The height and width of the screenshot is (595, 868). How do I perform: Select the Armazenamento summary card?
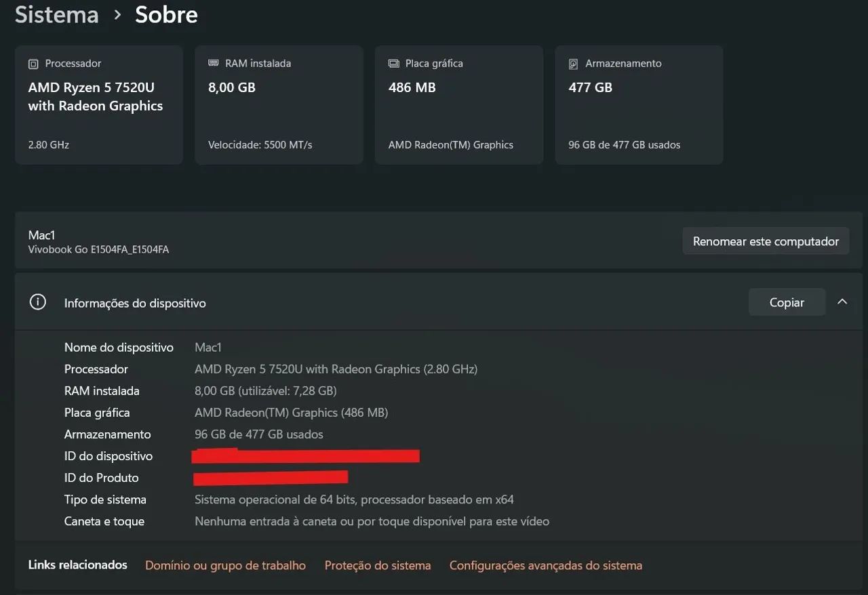[639, 104]
